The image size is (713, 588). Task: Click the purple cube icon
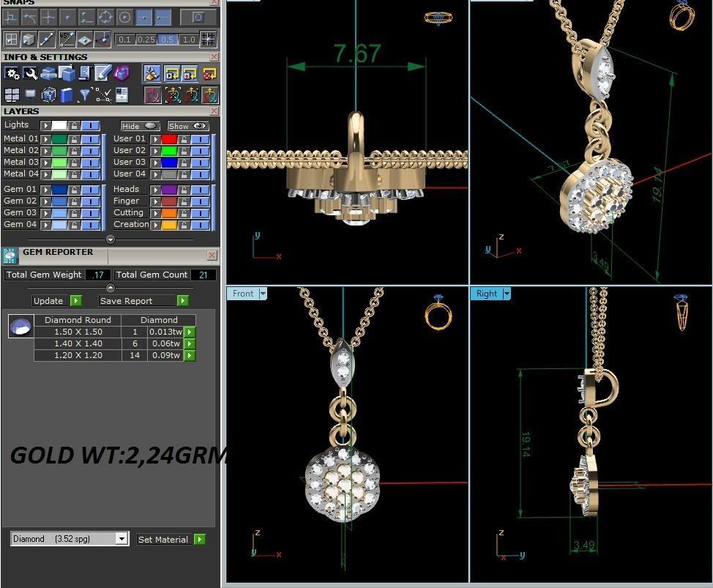point(121,73)
